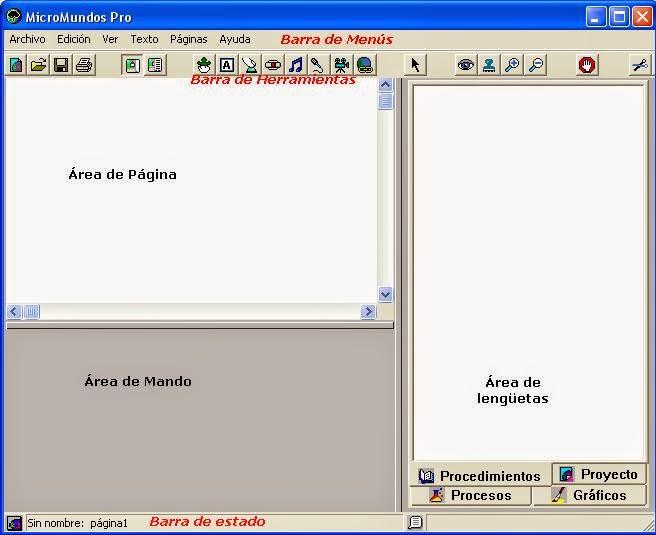Image resolution: width=656 pixels, height=535 pixels.
Task: Select the scissors cut tool
Action: 640,65
